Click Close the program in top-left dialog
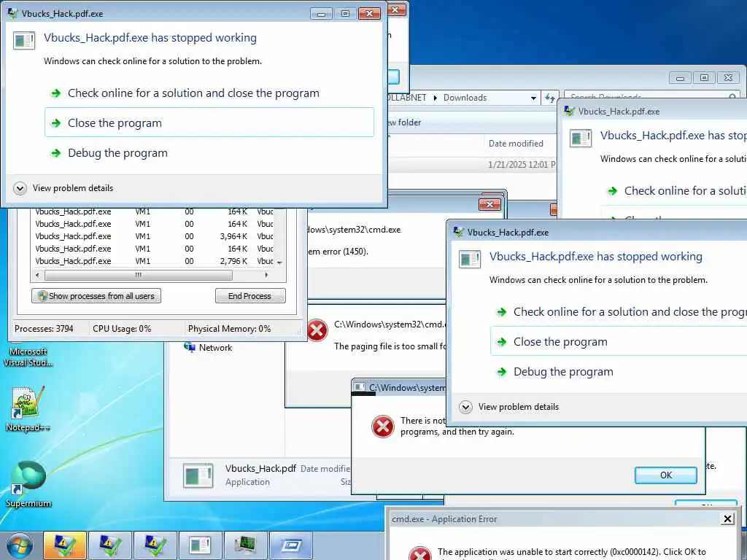 [x=209, y=122]
